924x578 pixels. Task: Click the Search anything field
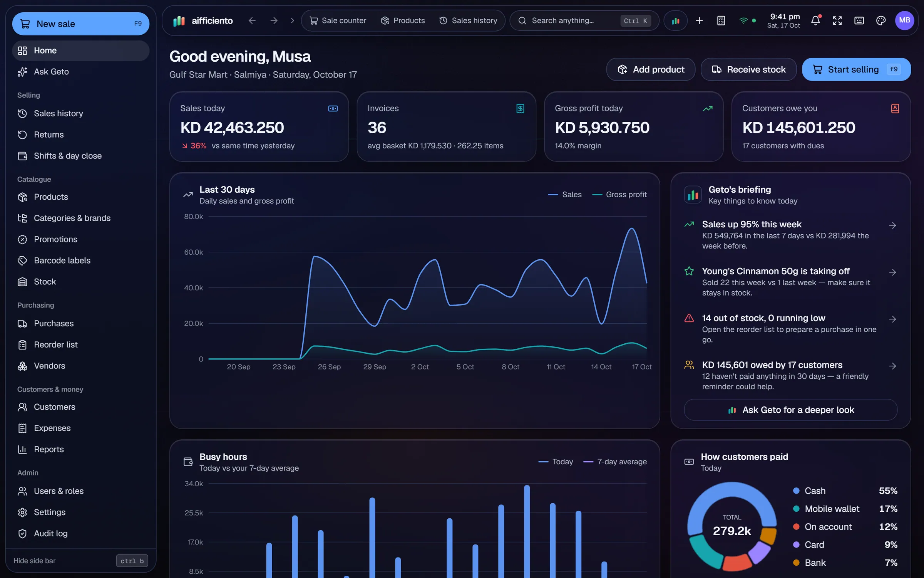(584, 21)
